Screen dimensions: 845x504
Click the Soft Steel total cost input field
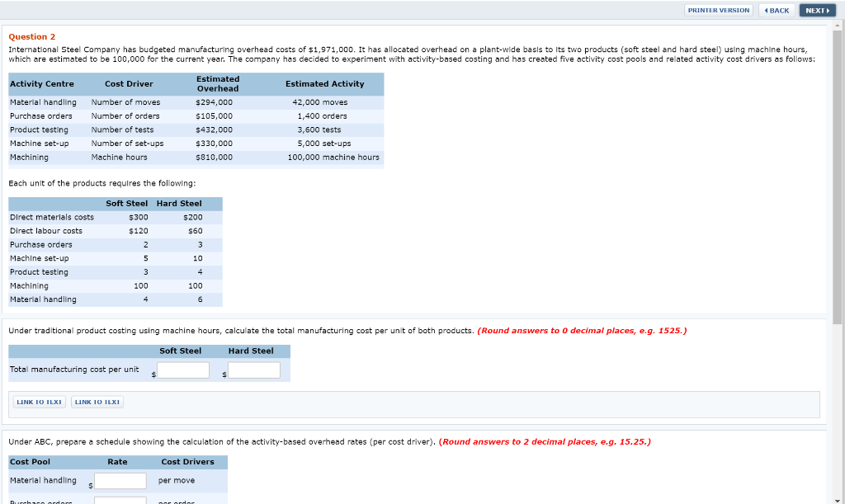[182, 370]
